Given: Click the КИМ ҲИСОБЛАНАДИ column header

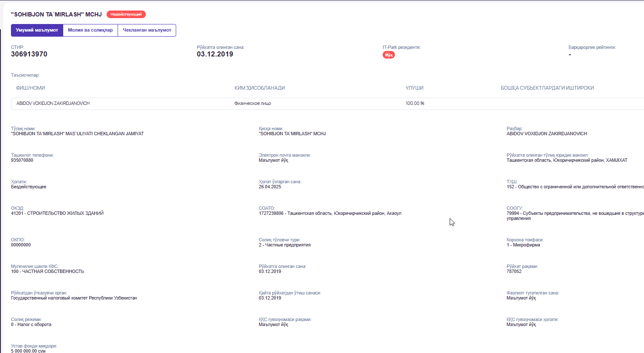Looking at the screenshot, I should point(260,88).
